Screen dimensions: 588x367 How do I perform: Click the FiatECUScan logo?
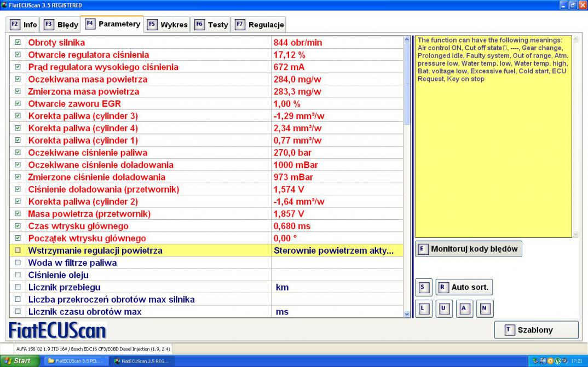point(57,330)
